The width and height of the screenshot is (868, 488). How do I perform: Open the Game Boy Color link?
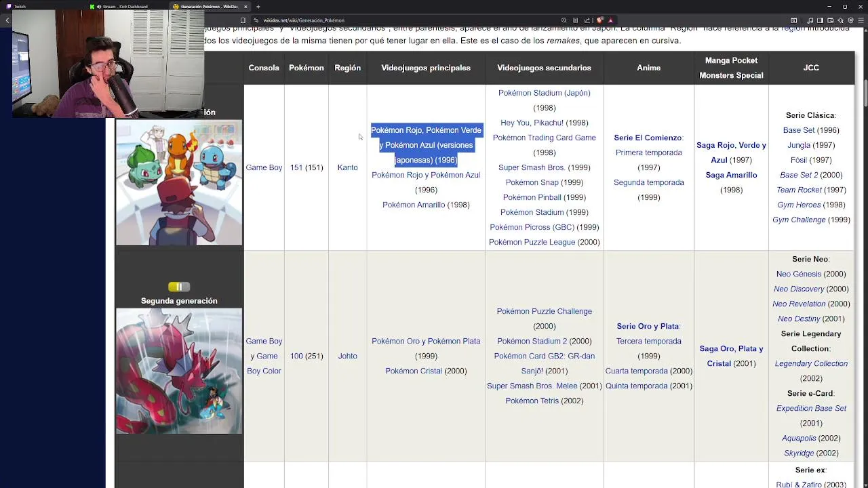click(x=264, y=363)
